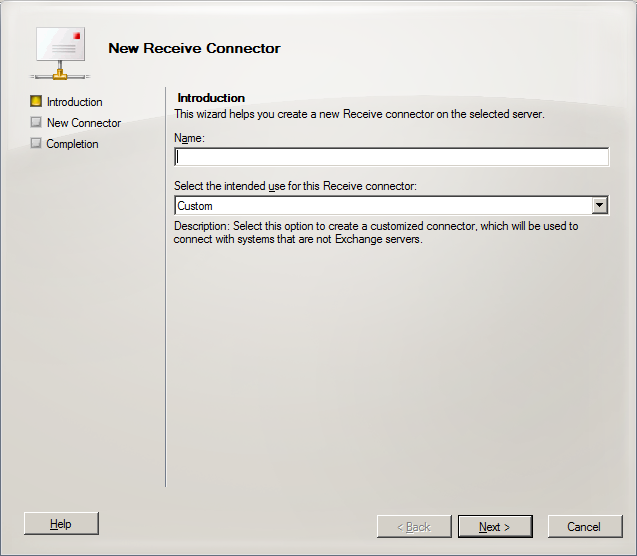Click the Cancel button
Screen dimensions: 637x556
pos(585,526)
